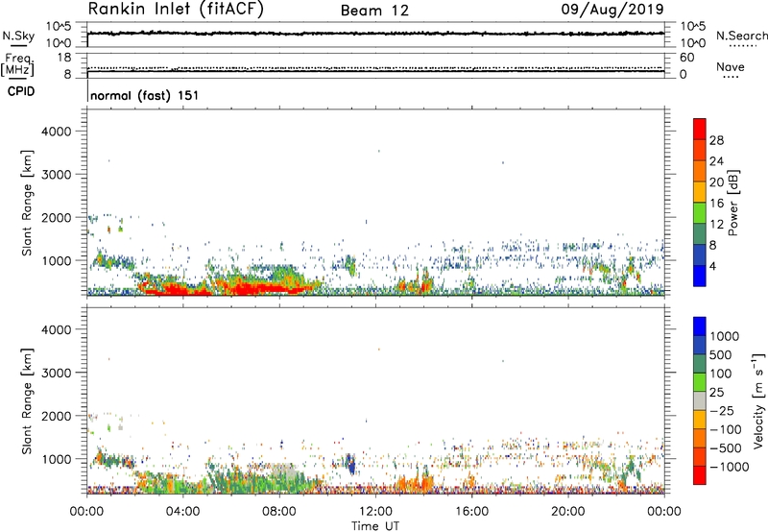Click the '04:00' time tick label

pos(183,512)
